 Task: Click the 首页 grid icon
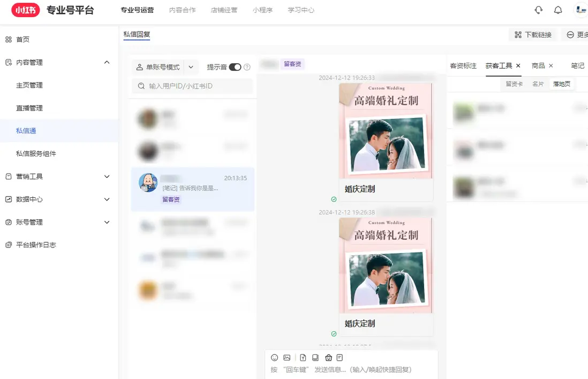tap(9, 40)
